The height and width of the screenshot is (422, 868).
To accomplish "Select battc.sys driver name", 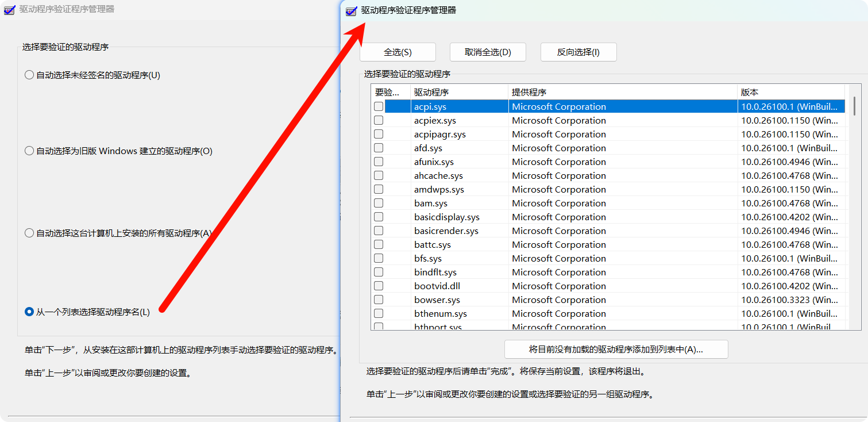I will (x=433, y=244).
